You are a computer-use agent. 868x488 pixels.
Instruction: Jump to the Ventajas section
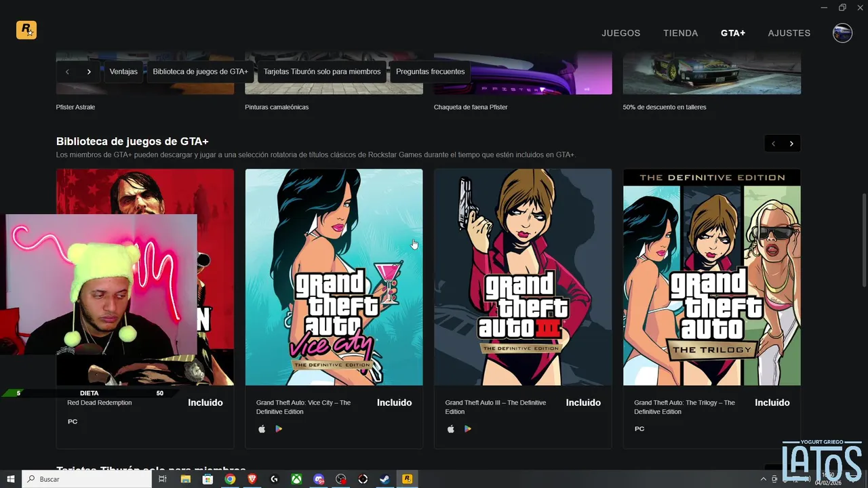[x=123, y=71]
